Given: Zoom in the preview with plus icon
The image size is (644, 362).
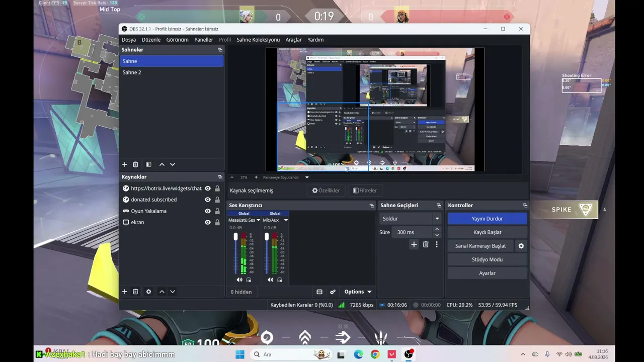Looking at the screenshot, I should [256, 177].
